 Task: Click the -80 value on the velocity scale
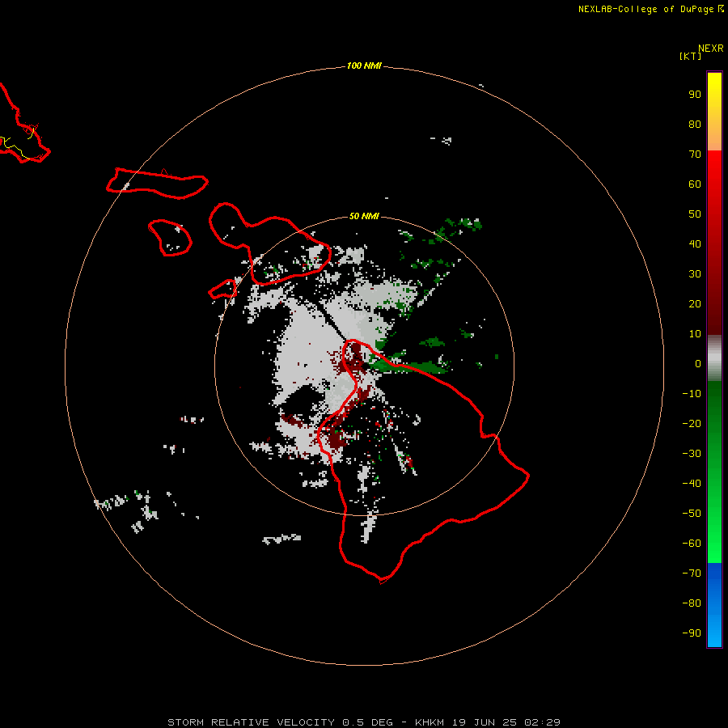[692, 603]
